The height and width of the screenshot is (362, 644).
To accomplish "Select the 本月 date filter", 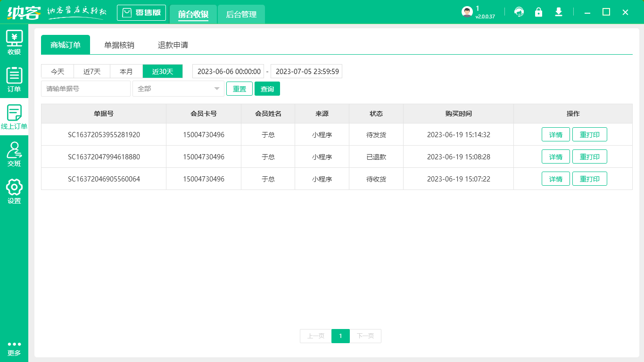I will [x=126, y=71].
